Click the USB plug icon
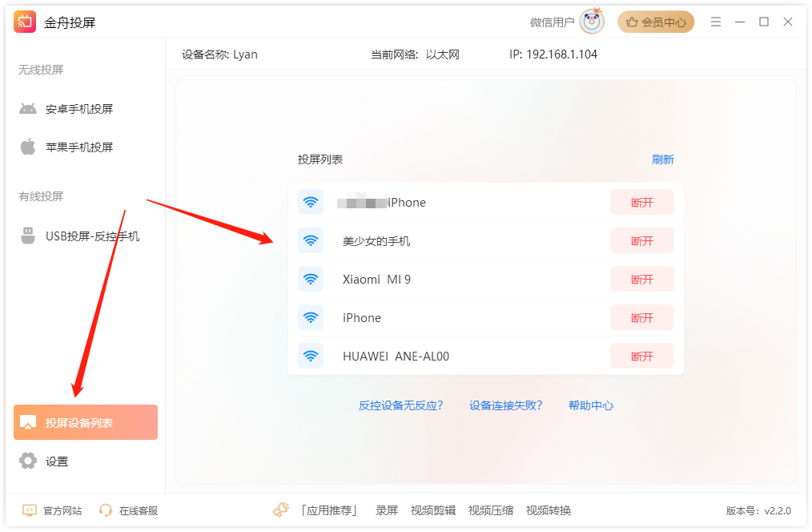Image resolution: width=812 pixels, height=532 pixels. pos(28,236)
